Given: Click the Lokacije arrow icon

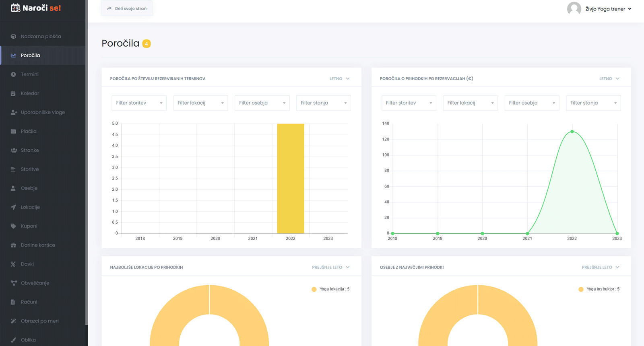Looking at the screenshot, I should click(13, 207).
